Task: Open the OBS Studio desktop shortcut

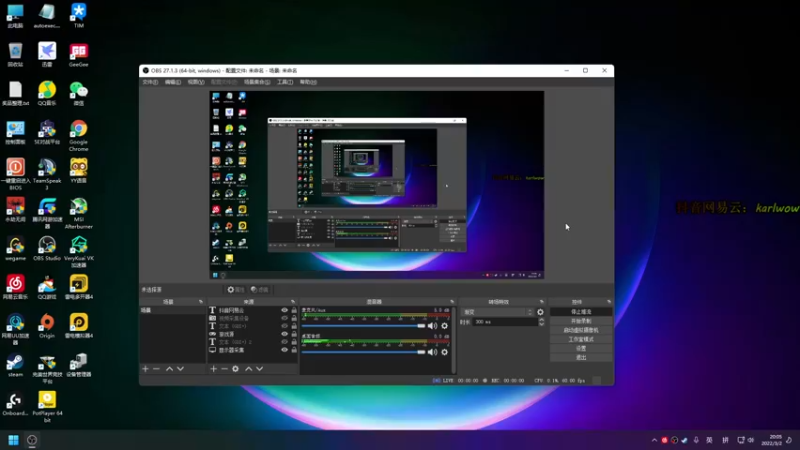Action: [x=47, y=248]
